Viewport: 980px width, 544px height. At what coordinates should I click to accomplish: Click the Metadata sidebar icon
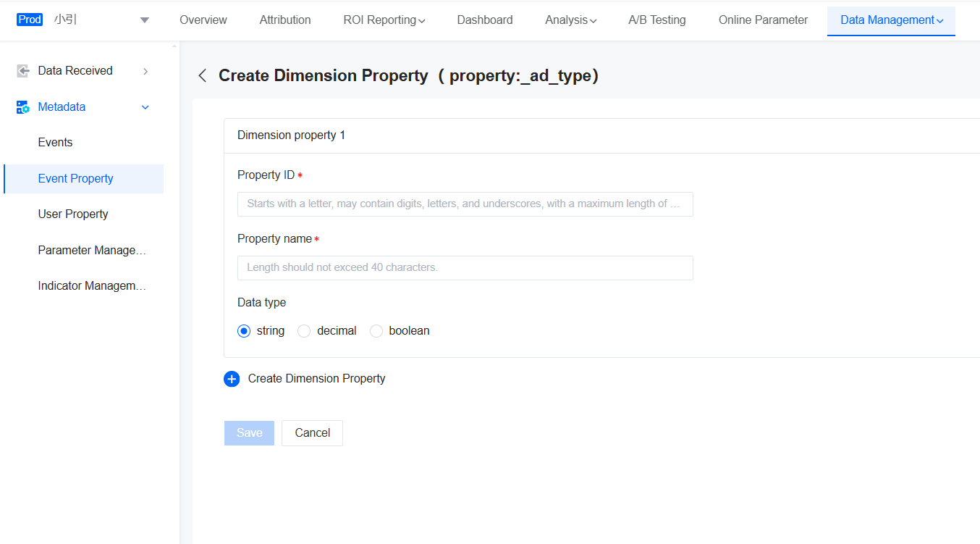click(21, 106)
